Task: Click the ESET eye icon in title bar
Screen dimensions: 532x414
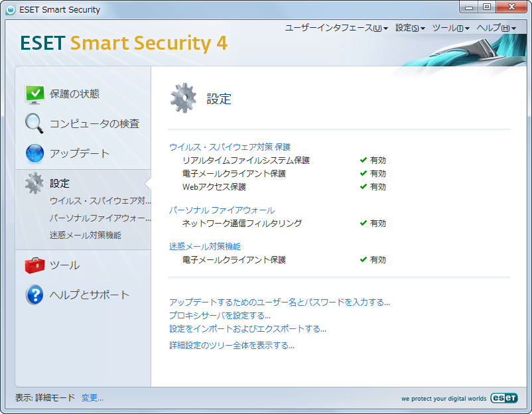Action: tap(11, 10)
